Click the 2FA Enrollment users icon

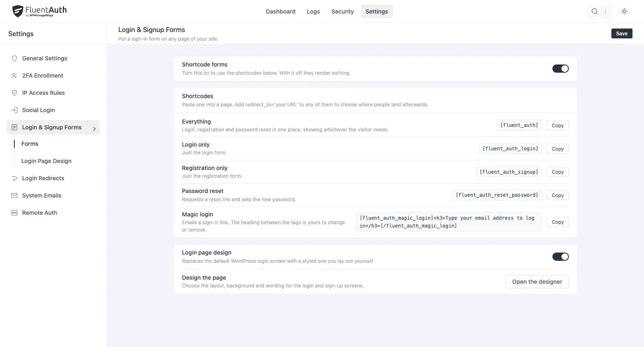(x=14, y=76)
